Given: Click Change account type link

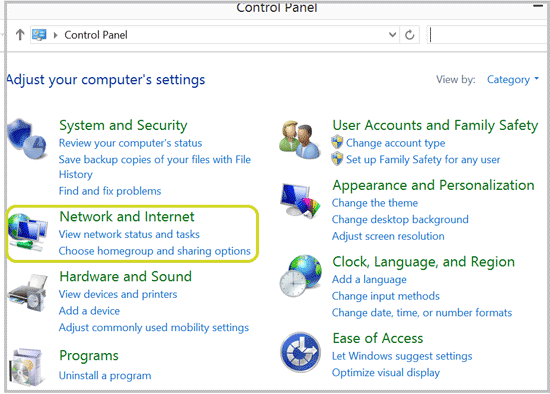Looking at the screenshot, I should tap(395, 143).
